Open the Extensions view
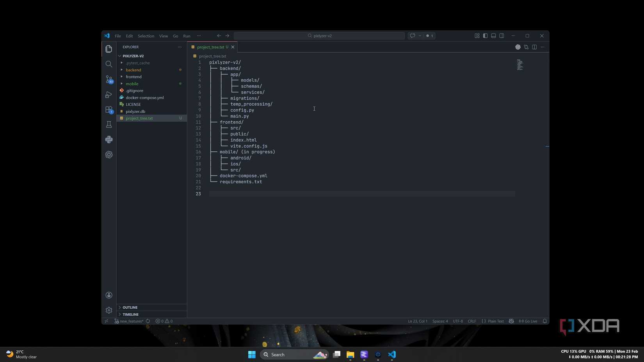 pos(109,110)
